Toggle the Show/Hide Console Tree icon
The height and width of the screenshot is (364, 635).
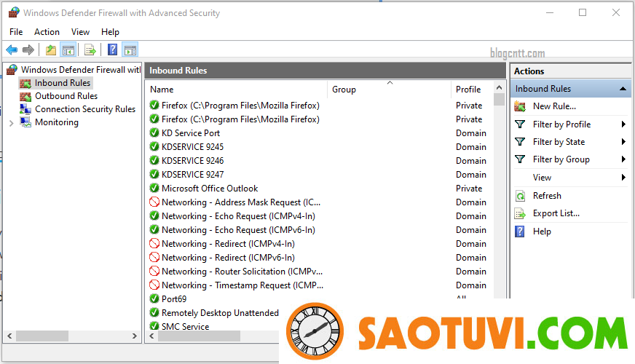point(68,50)
